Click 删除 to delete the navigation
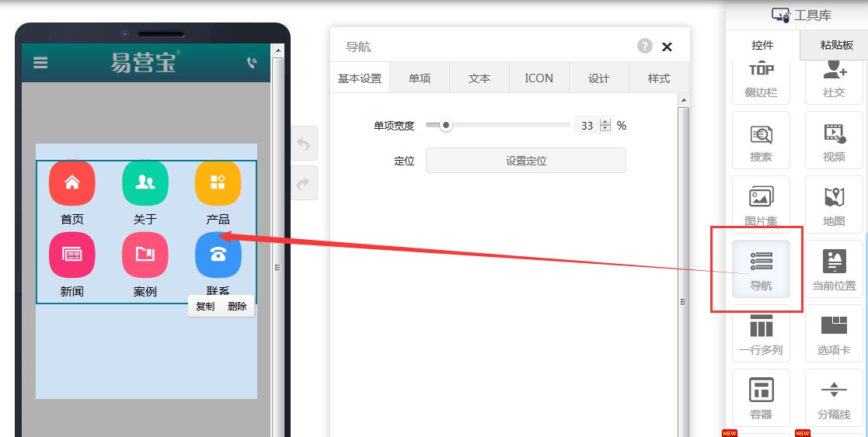Viewport: 868px width, 437px height. pyautogui.click(x=237, y=306)
